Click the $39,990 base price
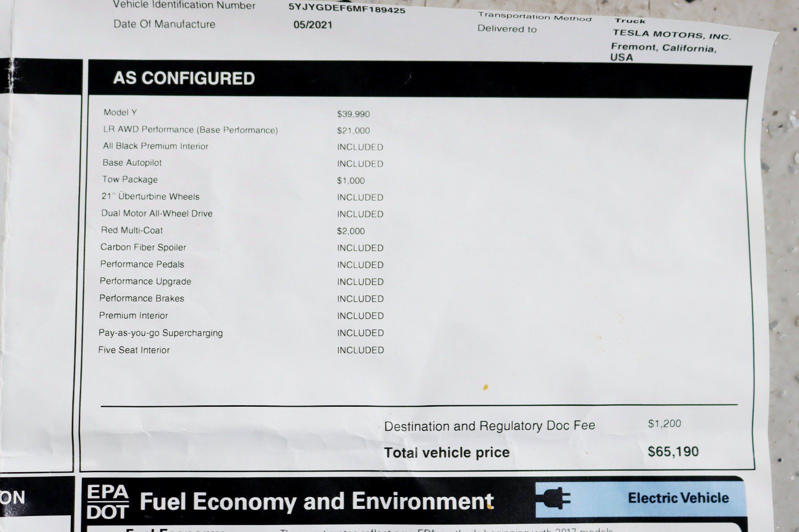This screenshot has height=532, width=799. click(354, 114)
